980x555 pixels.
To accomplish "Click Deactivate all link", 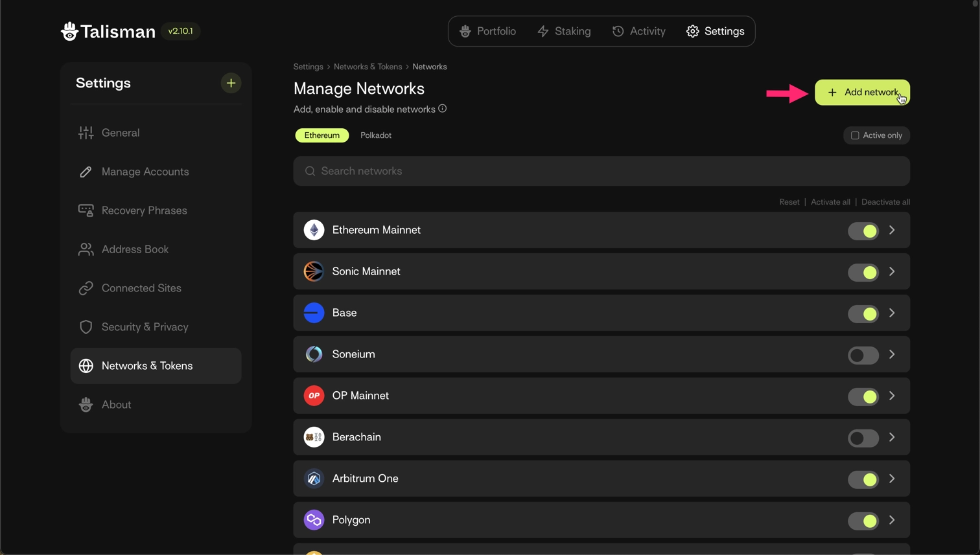I will click(885, 202).
